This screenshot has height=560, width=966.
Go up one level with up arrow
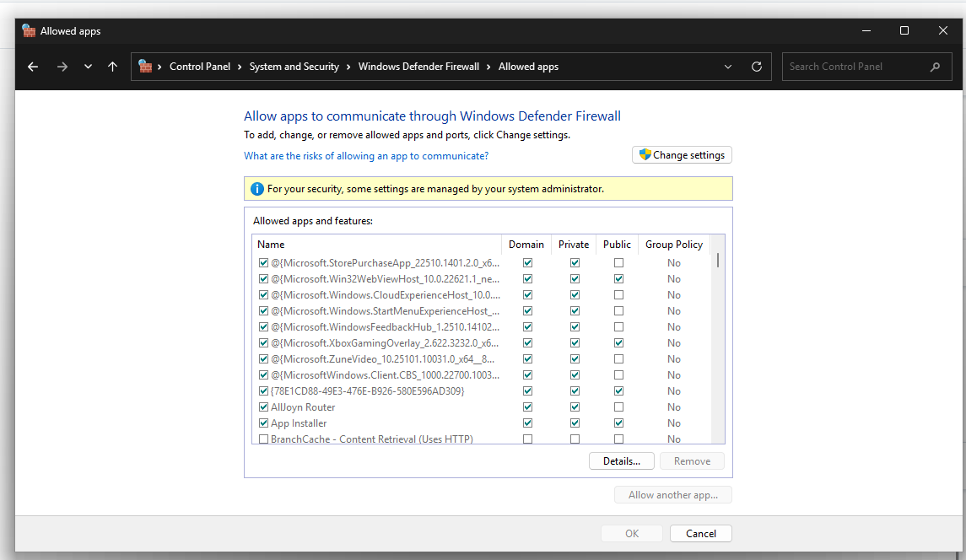pos(112,67)
